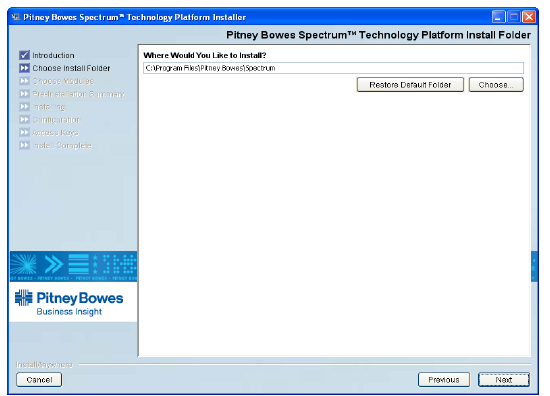Click the 'Where Would You Like to Install?' prompt
Screen dimensions: 550x396
(x=205, y=55)
